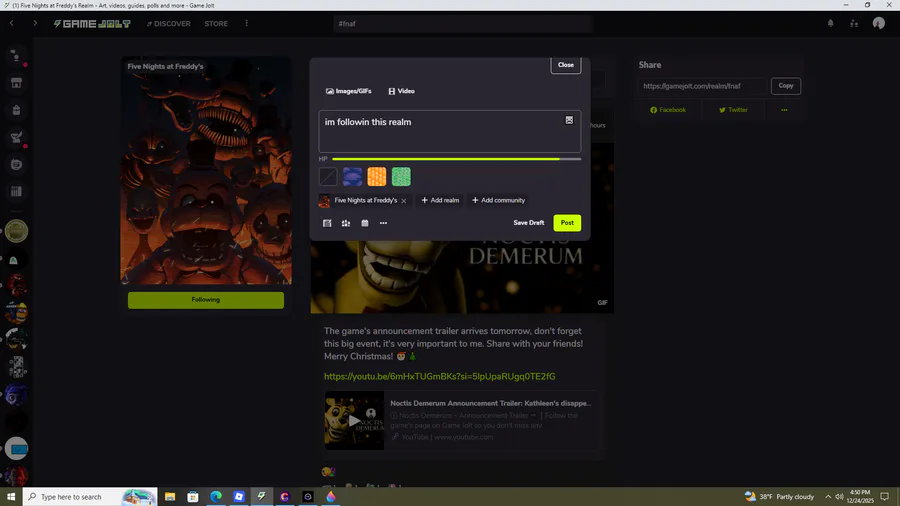
Task: Open Windows Start menu
Action: pyautogui.click(x=11, y=497)
